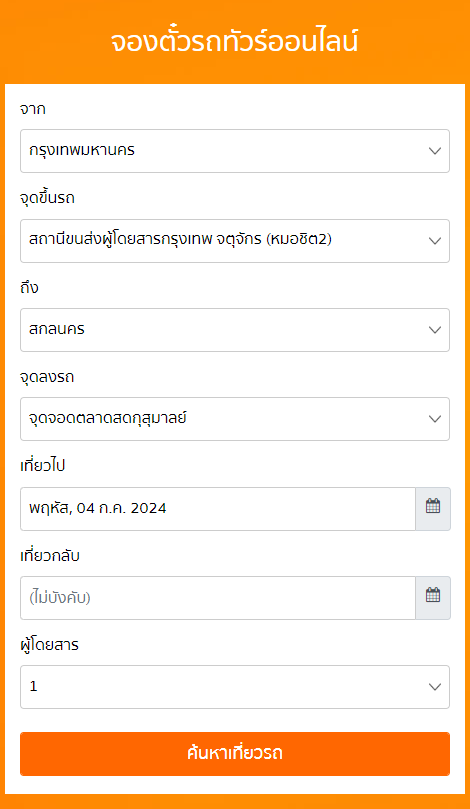This screenshot has height=809, width=470.
Task: Open the calendar icon for เที่ยวกลับ date
Action: 433,598
